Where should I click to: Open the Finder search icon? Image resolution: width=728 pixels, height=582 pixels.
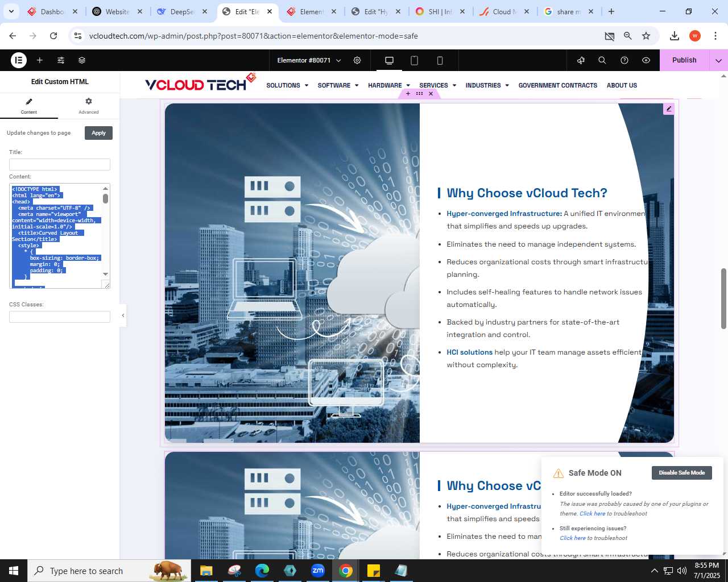602,60
